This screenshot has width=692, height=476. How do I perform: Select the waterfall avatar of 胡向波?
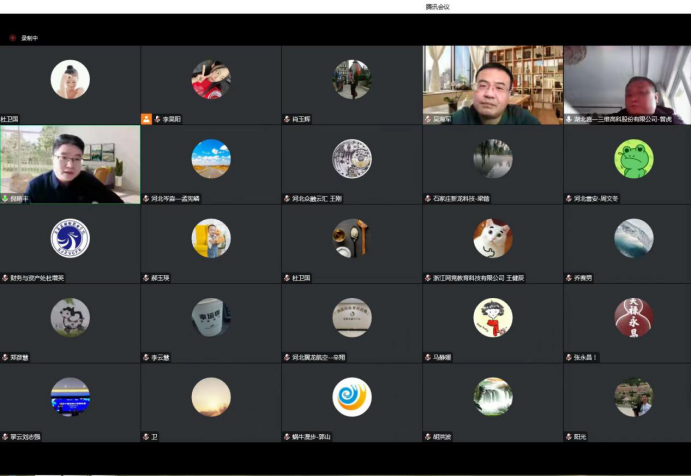tap(493, 397)
